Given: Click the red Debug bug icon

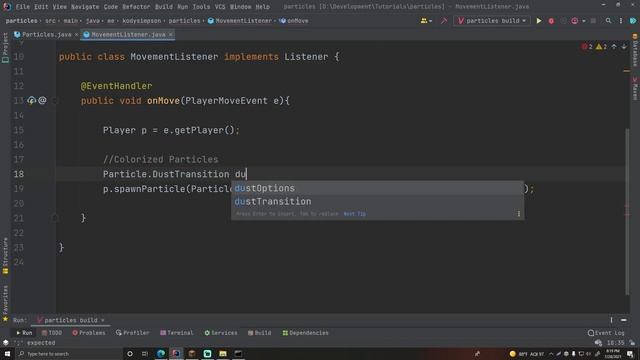Looking at the screenshot, I should click(551, 21).
